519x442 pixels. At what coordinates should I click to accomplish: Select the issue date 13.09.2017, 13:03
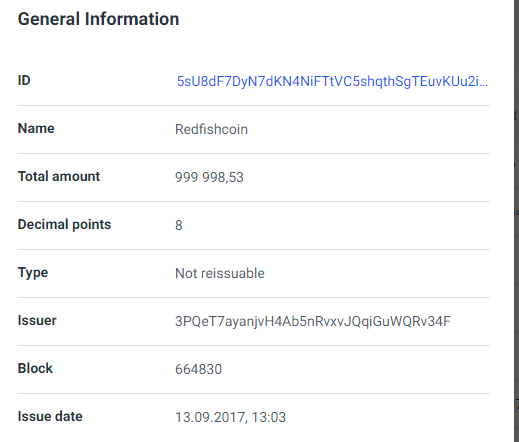230,417
